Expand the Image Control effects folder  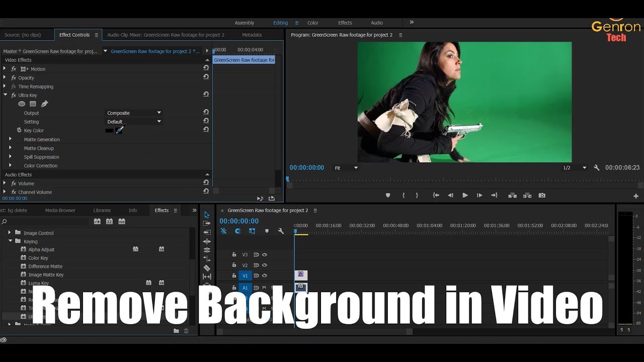coord(9,233)
